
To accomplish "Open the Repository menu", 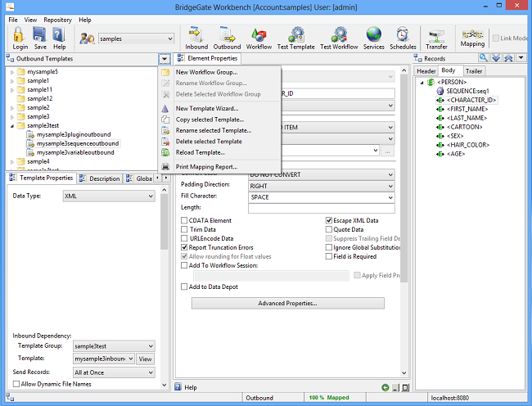I will click(57, 20).
